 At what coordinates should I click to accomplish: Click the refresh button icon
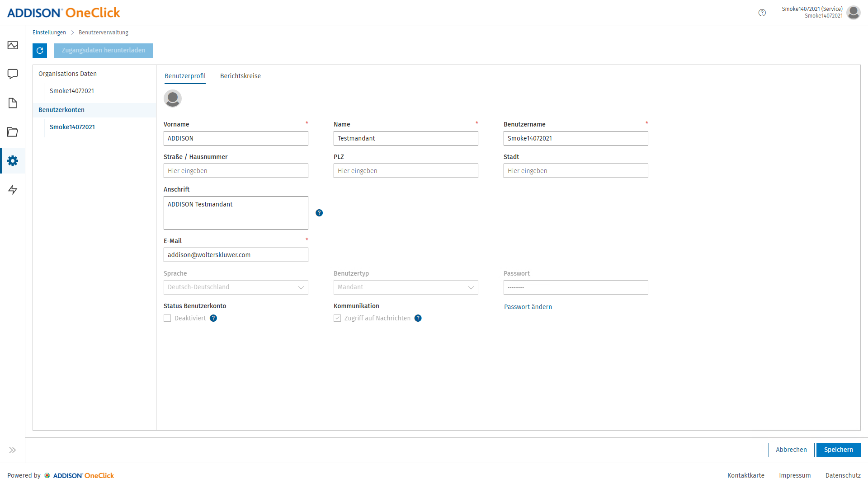[40, 51]
